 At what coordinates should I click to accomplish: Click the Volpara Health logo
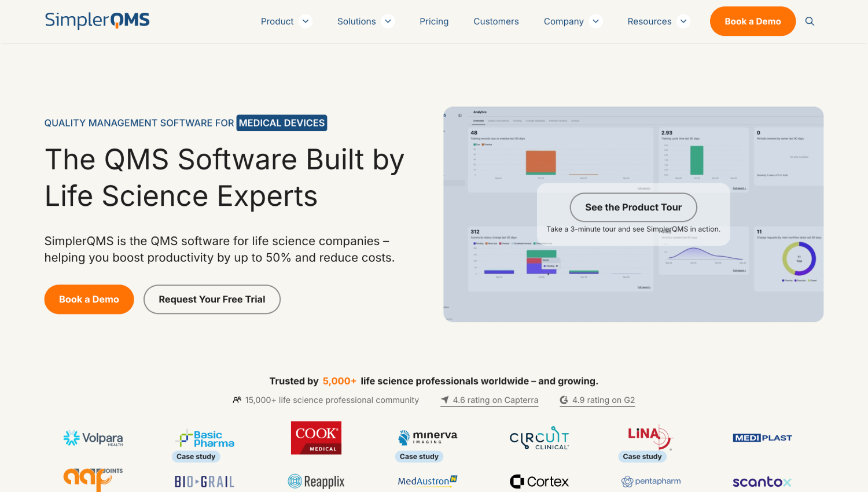93,438
